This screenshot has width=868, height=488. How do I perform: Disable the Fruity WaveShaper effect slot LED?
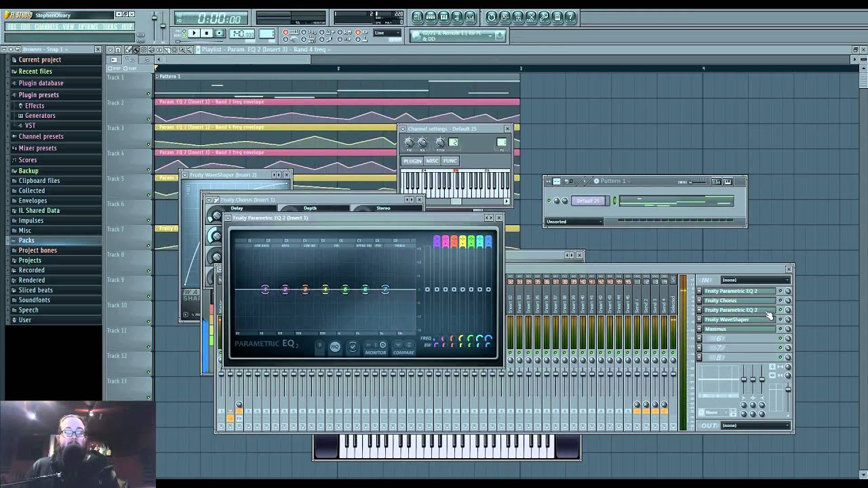tap(780, 319)
